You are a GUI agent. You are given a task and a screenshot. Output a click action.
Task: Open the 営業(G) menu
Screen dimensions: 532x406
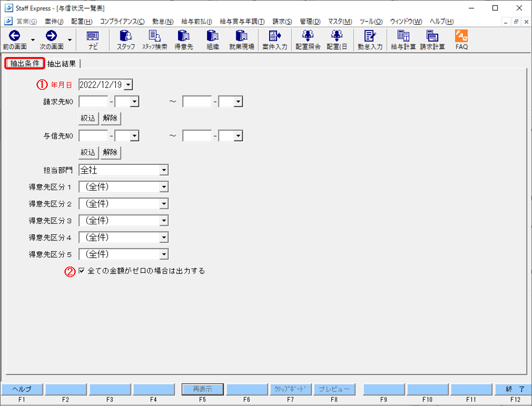(x=27, y=22)
